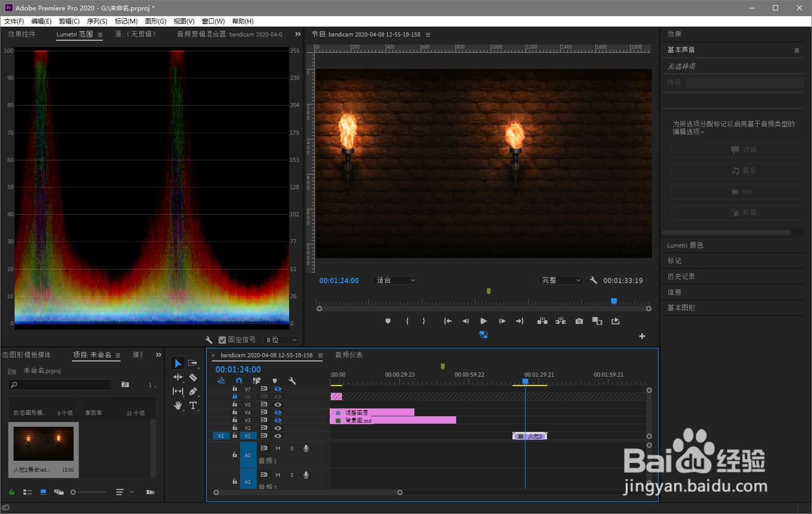This screenshot has height=514, width=812.
Task: Open the 完整 playback resolution dropdown
Action: 560,281
